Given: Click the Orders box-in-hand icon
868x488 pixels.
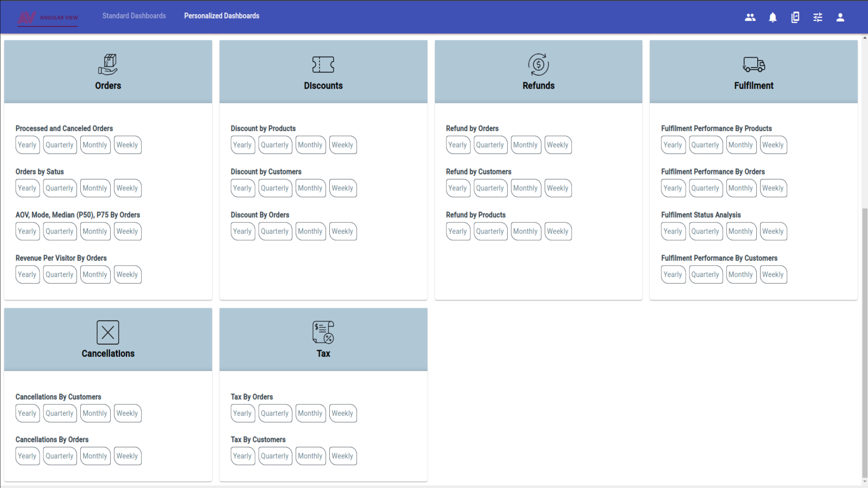Looking at the screenshot, I should click(x=108, y=65).
